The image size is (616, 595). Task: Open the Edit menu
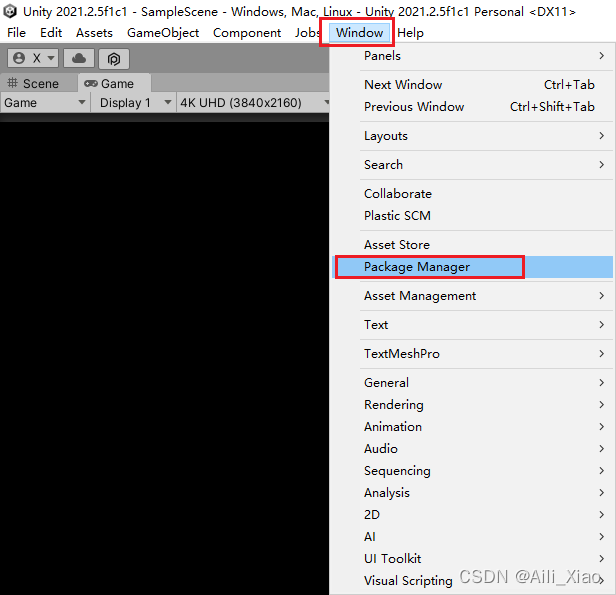coord(51,33)
